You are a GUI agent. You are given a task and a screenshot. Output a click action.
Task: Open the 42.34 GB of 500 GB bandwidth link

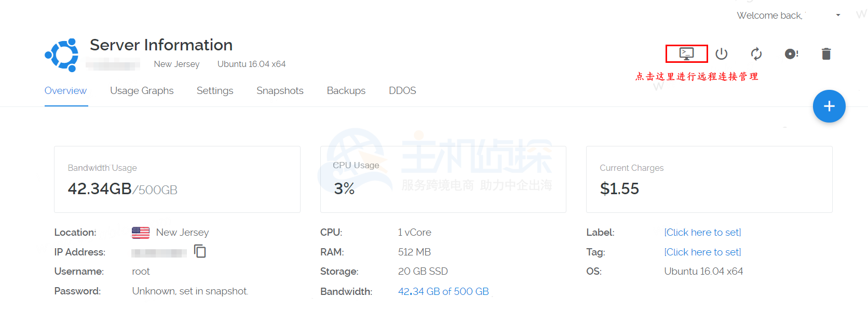point(443,291)
